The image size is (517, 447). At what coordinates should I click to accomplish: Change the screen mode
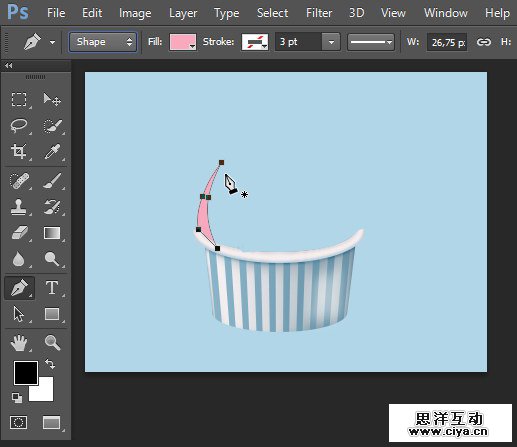[52, 422]
